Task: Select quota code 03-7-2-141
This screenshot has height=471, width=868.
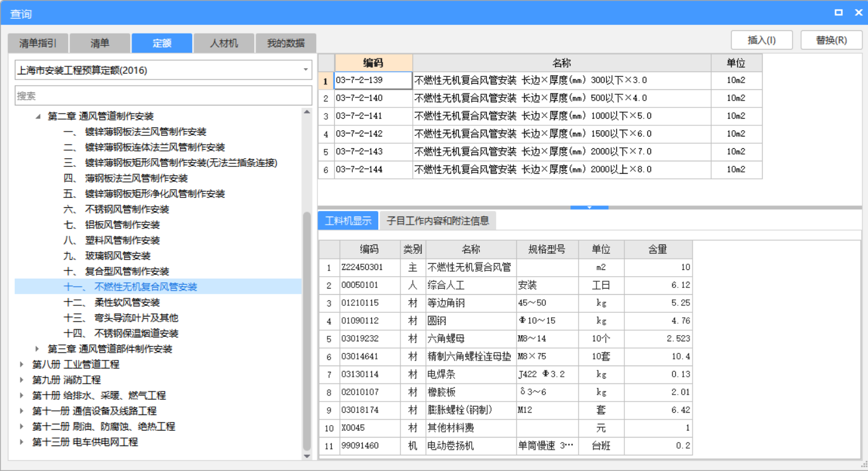Action: tap(373, 116)
